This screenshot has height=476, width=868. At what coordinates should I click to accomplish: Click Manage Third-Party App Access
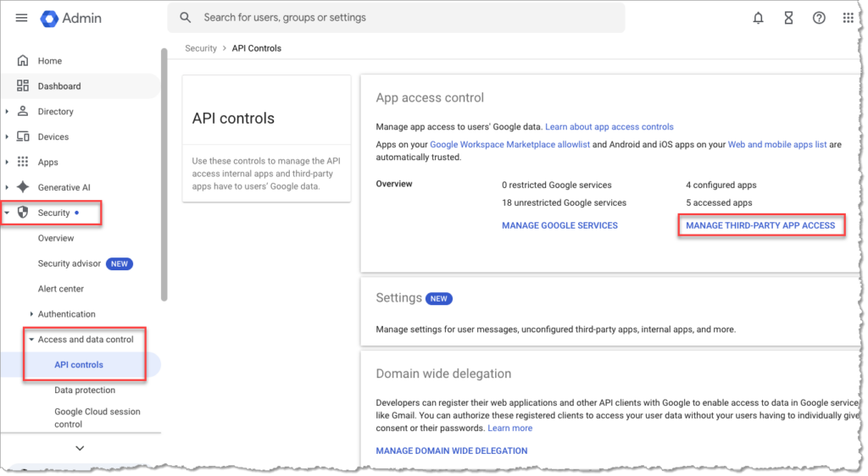coord(760,225)
